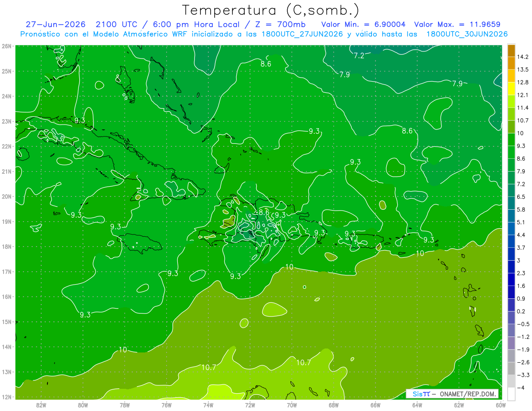Click the "13.5" value on the color legend

coord(524,70)
